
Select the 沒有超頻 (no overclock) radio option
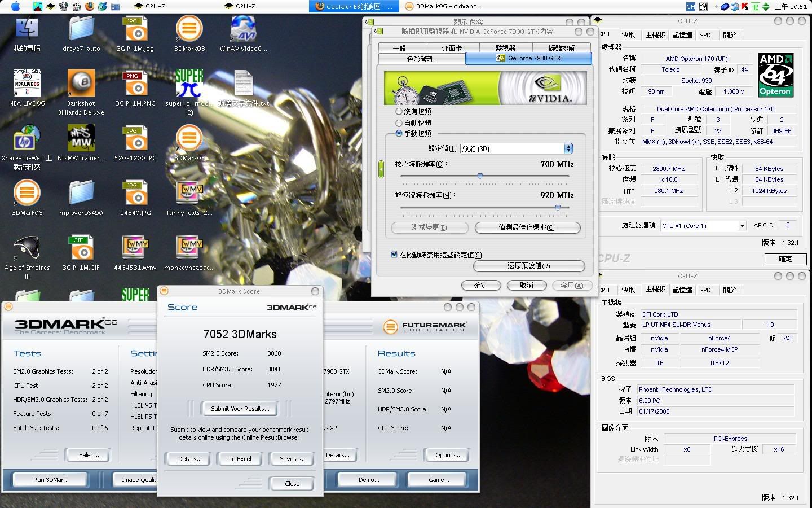(x=399, y=112)
